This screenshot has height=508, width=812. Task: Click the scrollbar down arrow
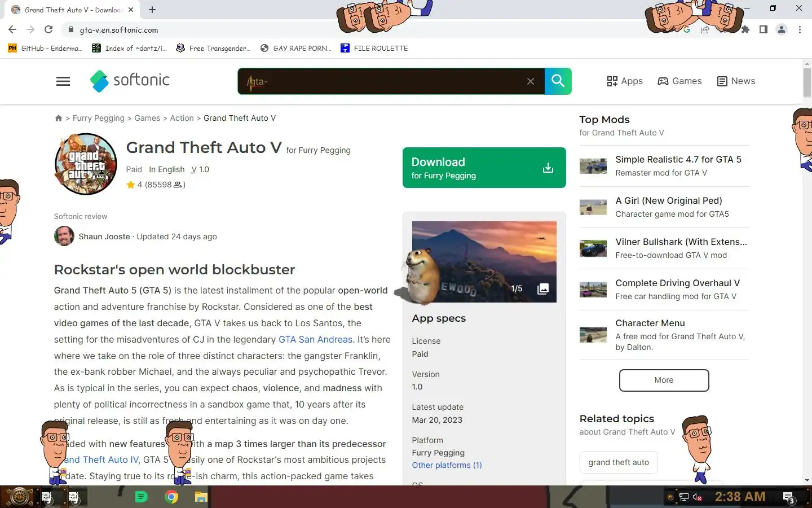807,480
